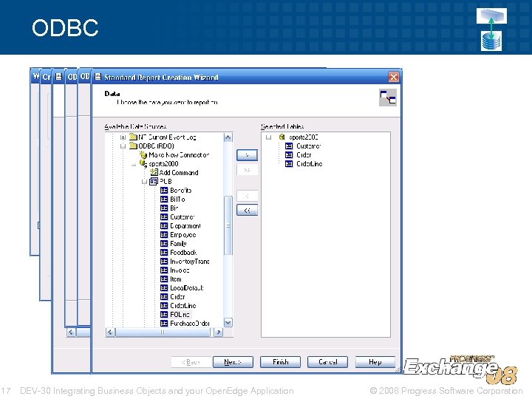Click the Order table icon in Available Data Sources
Screen dimensions: 532x399
(164, 297)
